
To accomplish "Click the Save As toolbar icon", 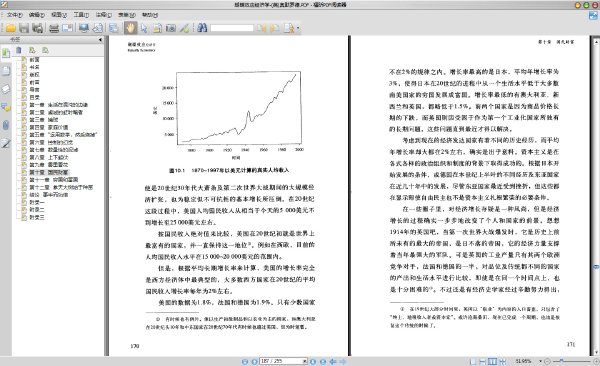I will click(38, 28).
